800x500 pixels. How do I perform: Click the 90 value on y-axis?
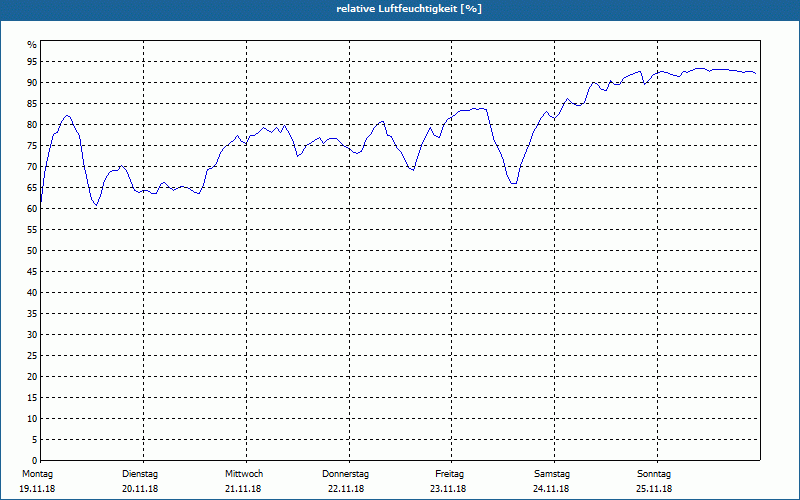click(32, 83)
